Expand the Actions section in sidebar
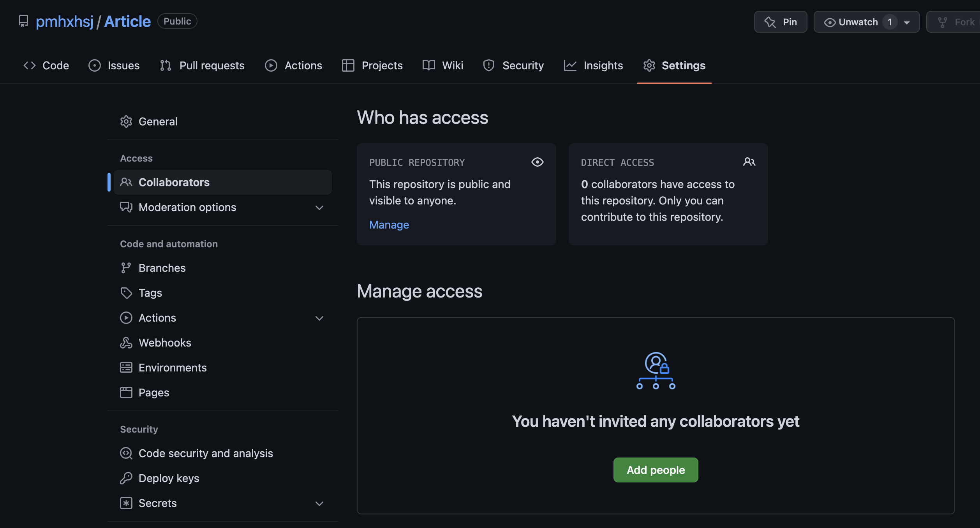This screenshot has height=528, width=980. [319, 318]
